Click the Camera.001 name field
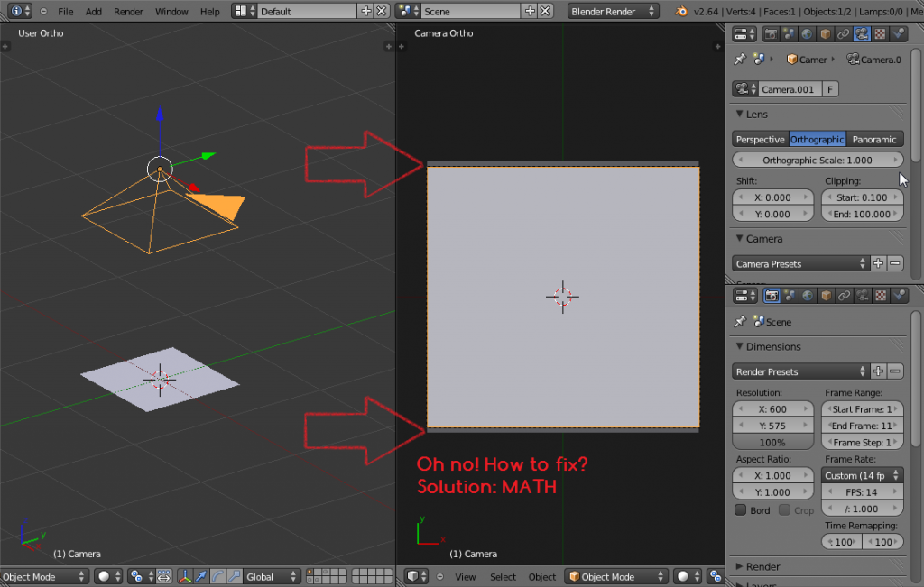 (x=788, y=88)
